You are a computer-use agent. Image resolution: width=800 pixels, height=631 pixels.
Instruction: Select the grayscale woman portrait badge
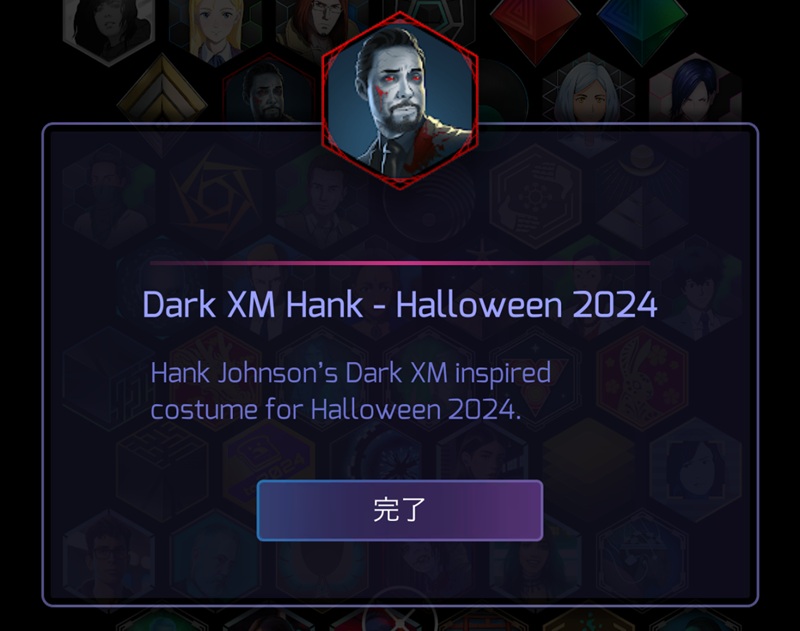click(109, 28)
